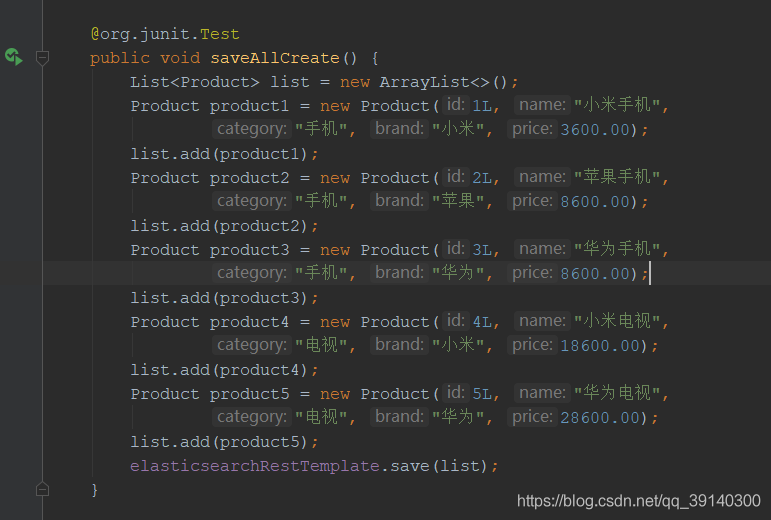The height and width of the screenshot is (520, 771).
Task: Click the saveAllCreate method name
Action: pos(275,58)
